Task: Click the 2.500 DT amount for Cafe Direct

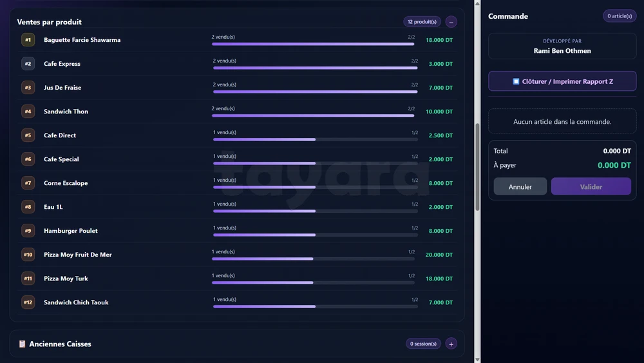Action: 440,135
